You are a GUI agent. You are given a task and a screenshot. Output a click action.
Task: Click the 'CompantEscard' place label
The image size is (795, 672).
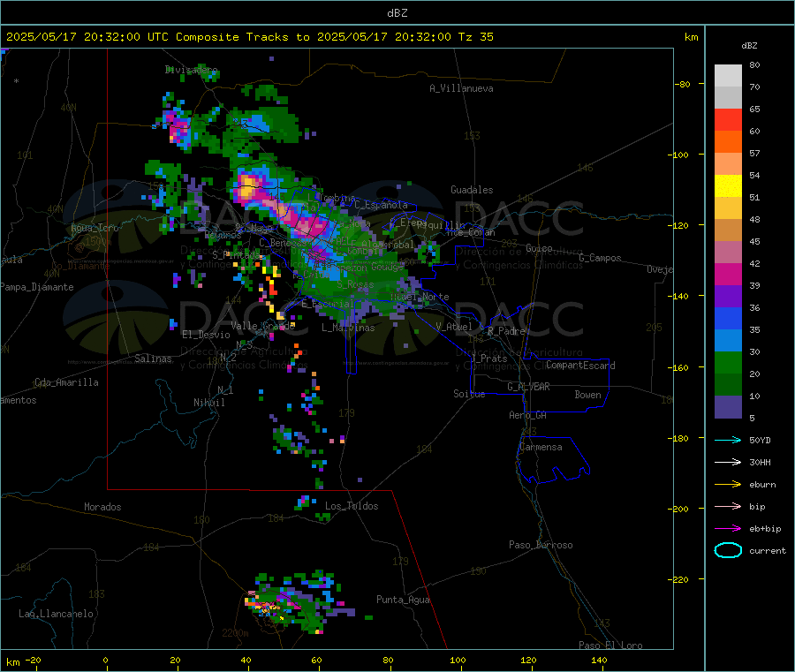pos(580,366)
